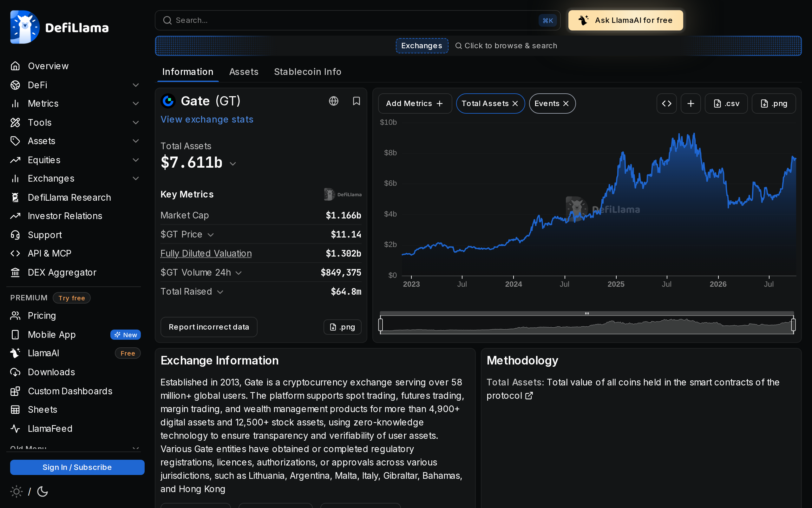The width and height of the screenshot is (812, 508).
Task: Bookmark the Gate exchange
Action: [356, 101]
